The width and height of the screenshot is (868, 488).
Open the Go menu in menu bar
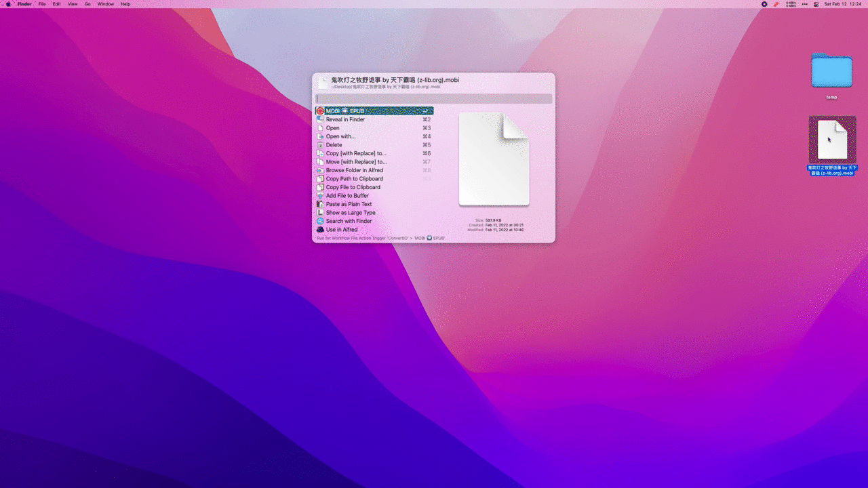(87, 4)
